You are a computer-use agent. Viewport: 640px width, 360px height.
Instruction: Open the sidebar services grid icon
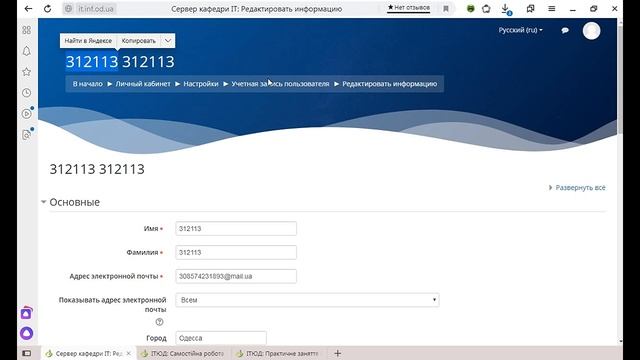click(x=27, y=30)
